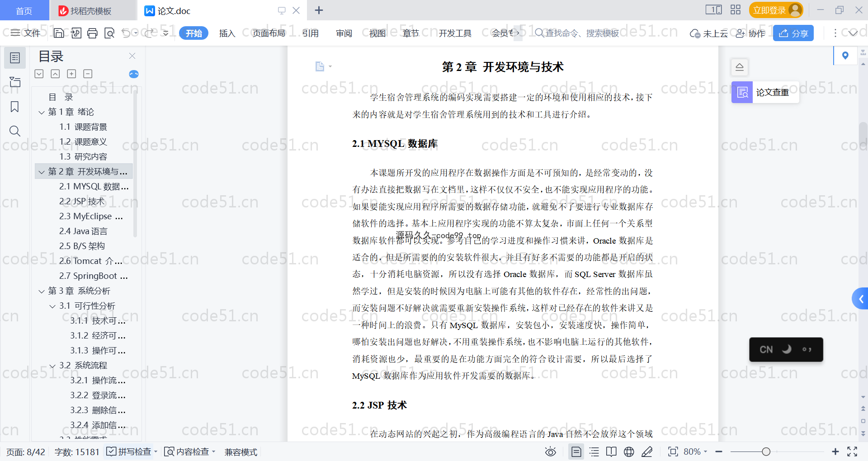Open the 开始 ribbon tab
868x461 pixels.
(x=193, y=33)
